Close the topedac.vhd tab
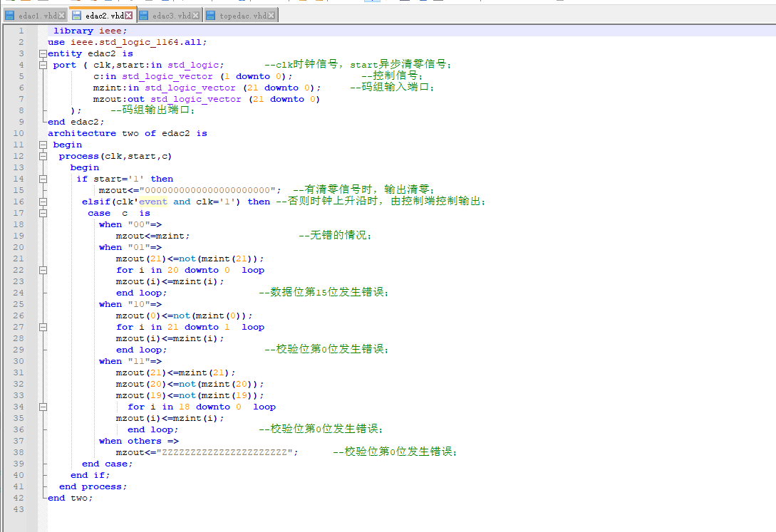The height and width of the screenshot is (532, 776). click(x=271, y=16)
